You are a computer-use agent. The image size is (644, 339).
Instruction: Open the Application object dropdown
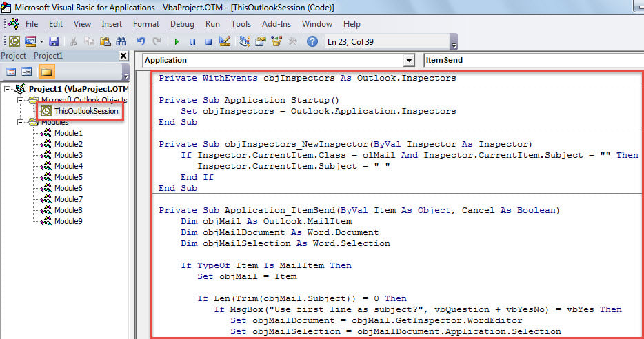[x=409, y=61]
